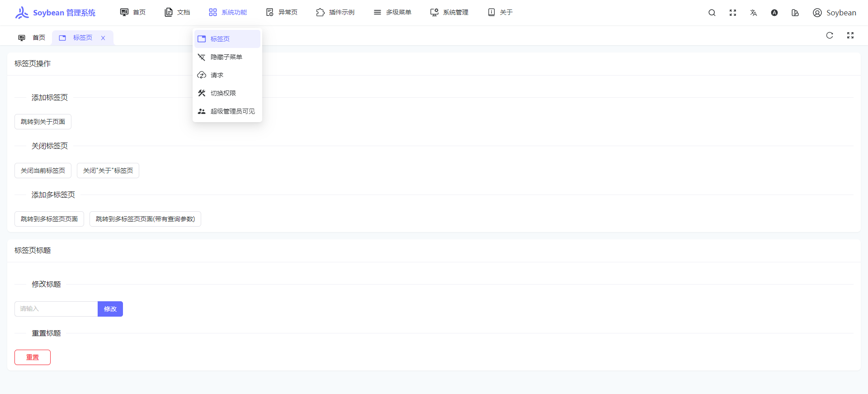Click the 多级菜单 hamburger icon
Image resolution: width=868 pixels, height=394 pixels.
377,12
